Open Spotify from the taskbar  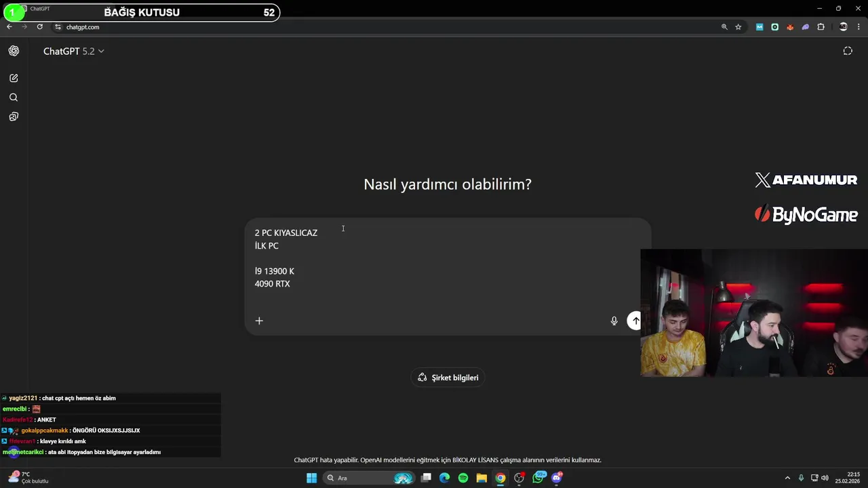pyautogui.click(x=463, y=478)
